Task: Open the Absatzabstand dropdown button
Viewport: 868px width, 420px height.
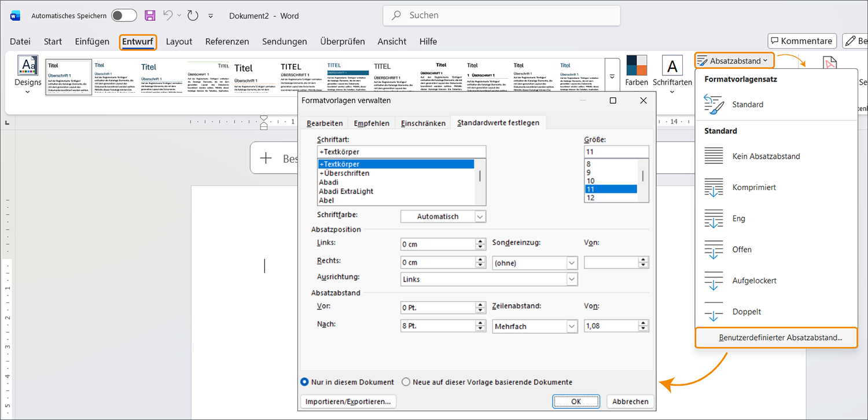Action: coord(734,60)
